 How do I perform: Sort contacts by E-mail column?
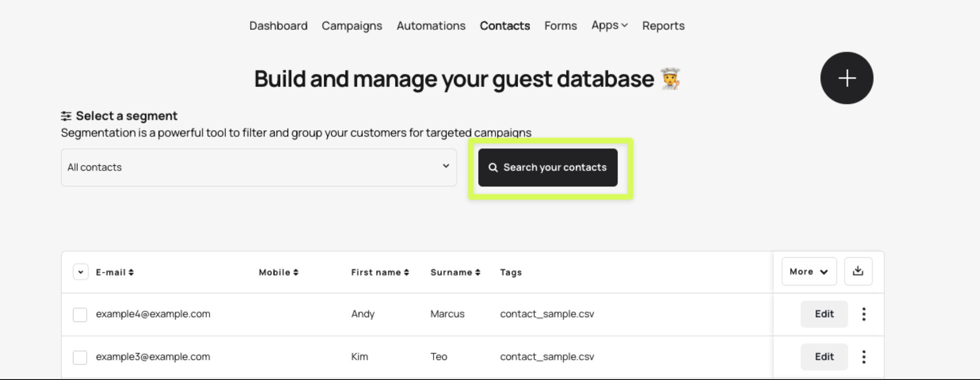click(115, 272)
